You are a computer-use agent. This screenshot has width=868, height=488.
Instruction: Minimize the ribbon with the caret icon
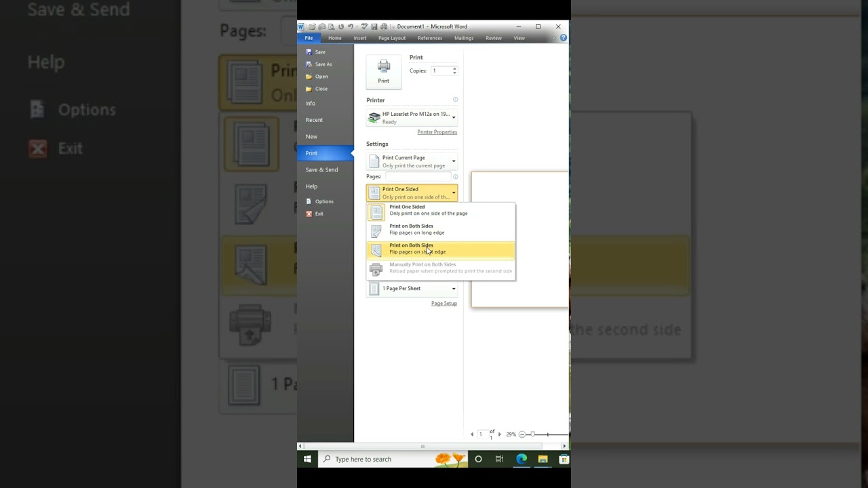coord(553,38)
